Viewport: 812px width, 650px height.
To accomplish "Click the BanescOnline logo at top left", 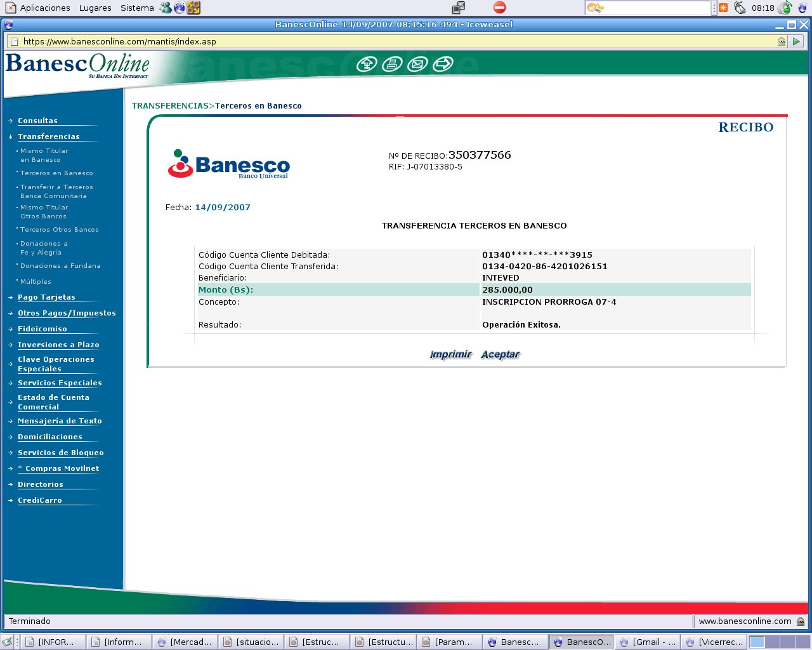I will [77, 65].
